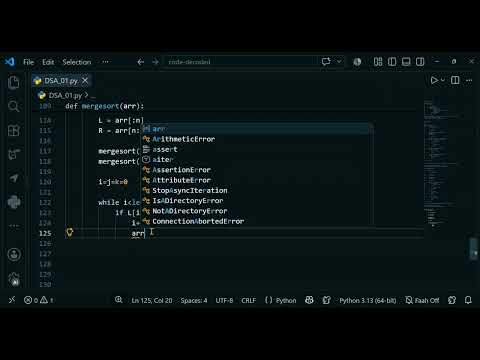
Task: Toggle the primary side bar
Action: pos(392,62)
